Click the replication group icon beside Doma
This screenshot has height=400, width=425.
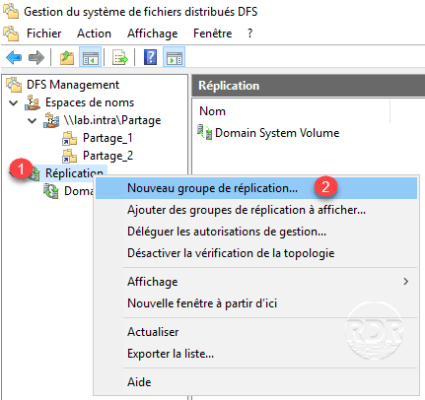(51, 191)
